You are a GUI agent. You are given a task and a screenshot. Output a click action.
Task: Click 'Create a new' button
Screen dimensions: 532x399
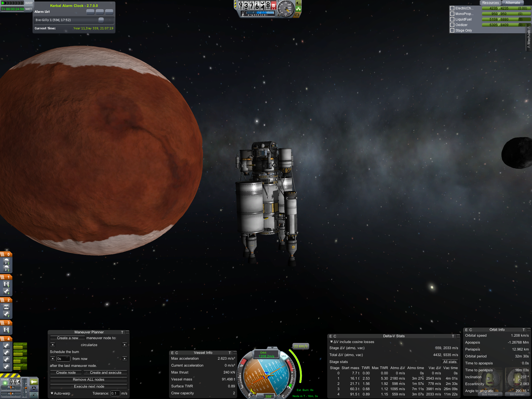pyautogui.click(x=68, y=338)
